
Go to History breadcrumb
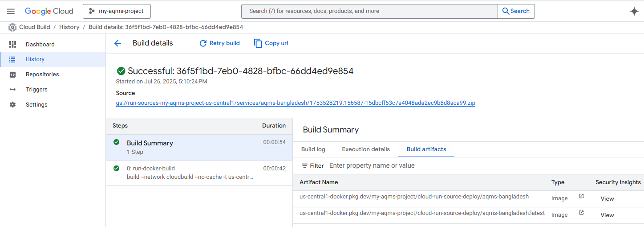pos(69,27)
